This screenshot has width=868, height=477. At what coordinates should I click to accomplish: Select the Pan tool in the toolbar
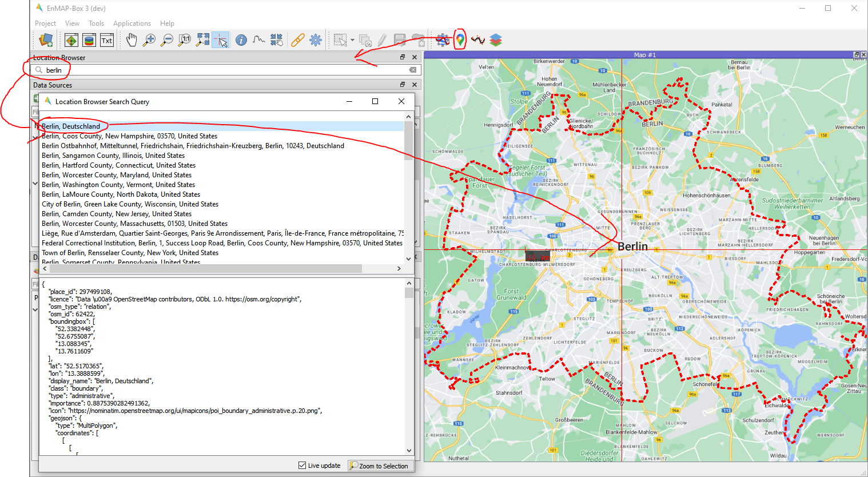pyautogui.click(x=132, y=40)
